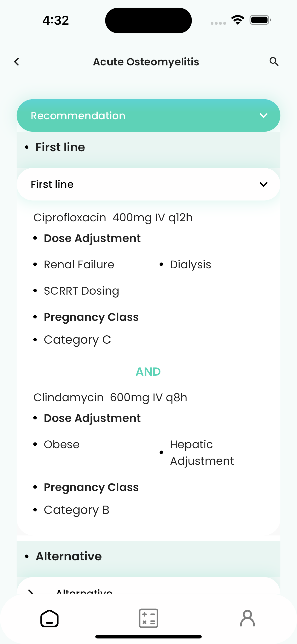
Task: Tap the Acute Osteomyelitis page title
Action: [146, 62]
